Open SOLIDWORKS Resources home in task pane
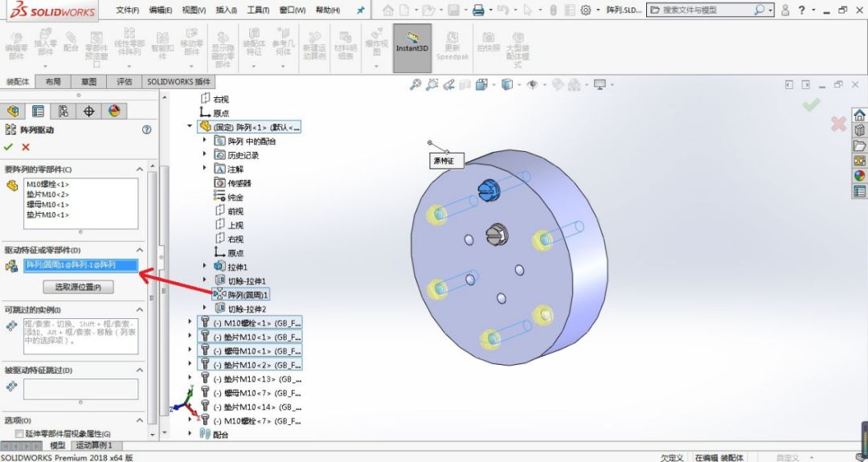Viewport: 868px width, 462px height. coord(859,115)
